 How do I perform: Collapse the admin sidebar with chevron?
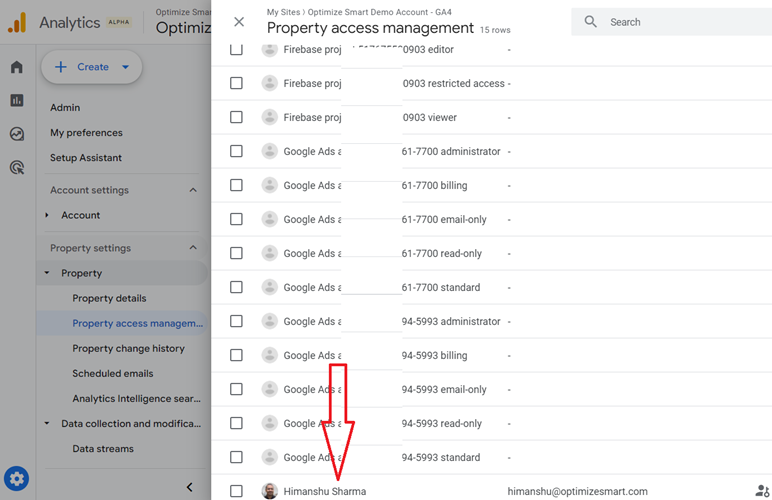(x=190, y=487)
